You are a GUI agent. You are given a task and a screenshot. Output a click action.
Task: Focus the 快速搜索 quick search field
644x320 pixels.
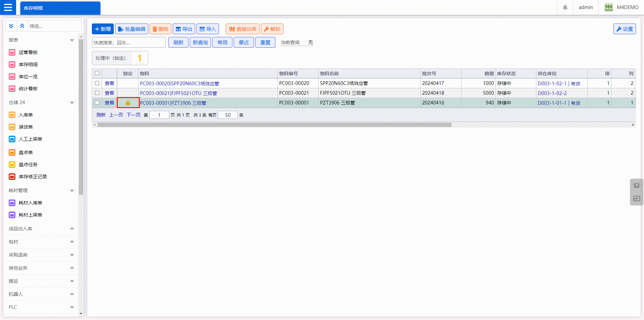(129, 42)
